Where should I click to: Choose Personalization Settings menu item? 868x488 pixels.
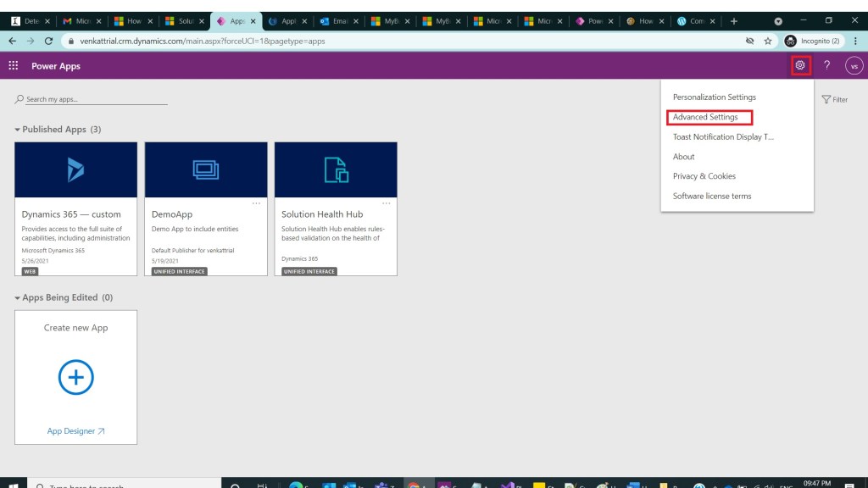(714, 97)
